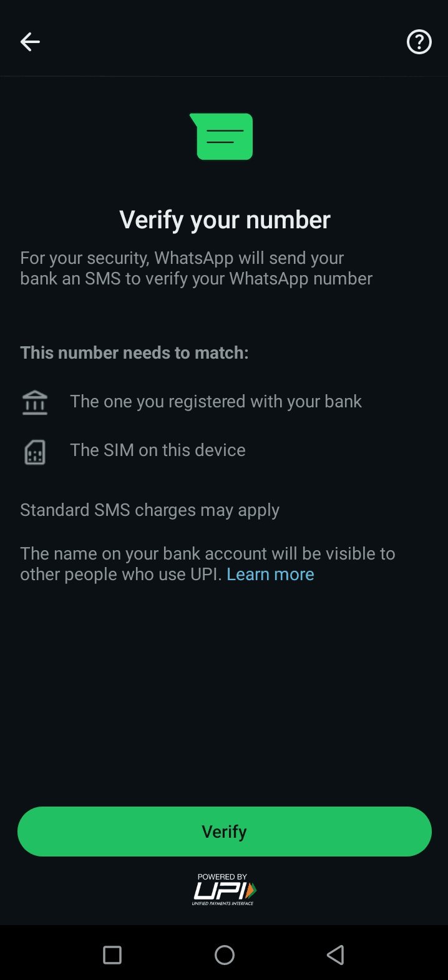The image size is (448, 980).
Task: Tap 'Unified Payments Interface' tagline under UPI
Action: pos(223,903)
